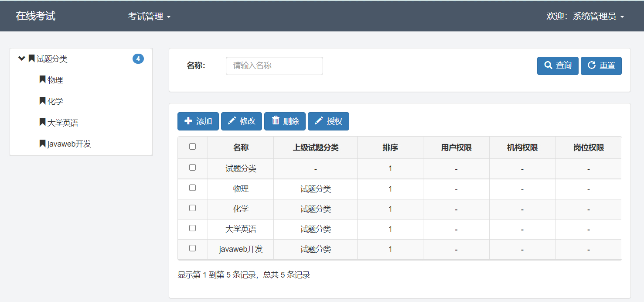The image size is (644, 302).
Task: Click bookmark icon beside 大学英语 in tree
Action: point(42,123)
